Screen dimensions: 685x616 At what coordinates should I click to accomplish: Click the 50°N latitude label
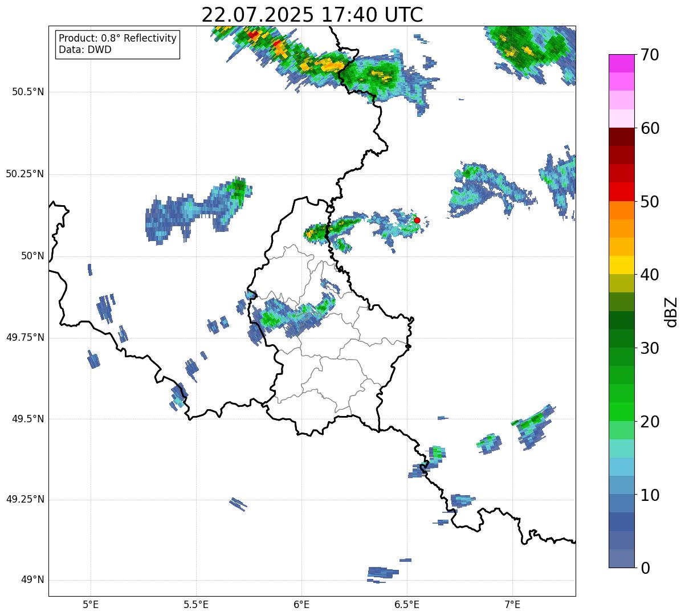[32, 256]
